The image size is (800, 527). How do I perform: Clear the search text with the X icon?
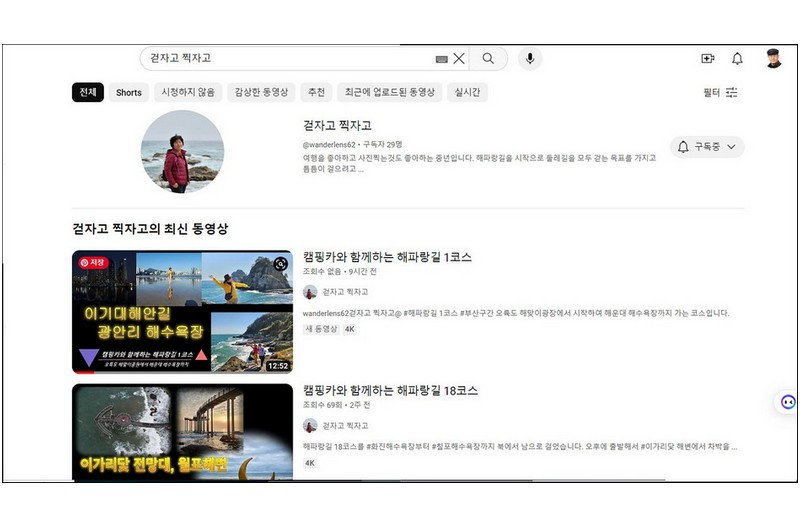click(x=459, y=59)
